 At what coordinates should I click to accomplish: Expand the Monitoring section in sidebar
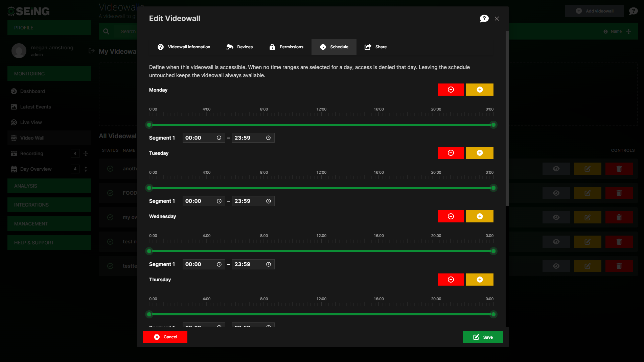tap(49, 74)
